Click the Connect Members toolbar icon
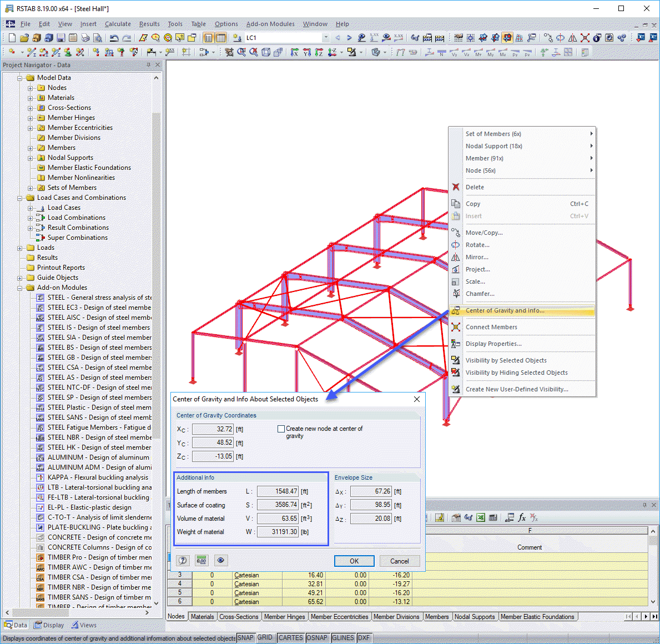The width and height of the screenshot is (660, 644). [x=585, y=38]
